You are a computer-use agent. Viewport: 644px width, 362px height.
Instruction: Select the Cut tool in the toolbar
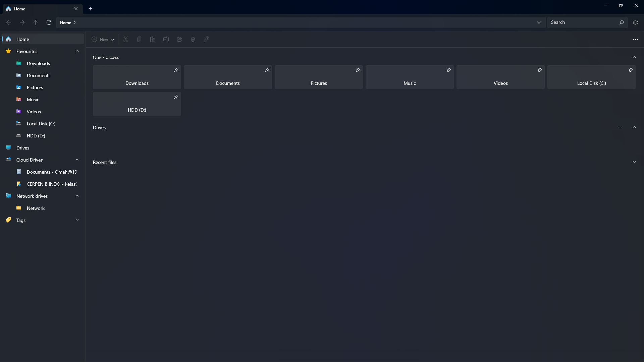tap(126, 39)
